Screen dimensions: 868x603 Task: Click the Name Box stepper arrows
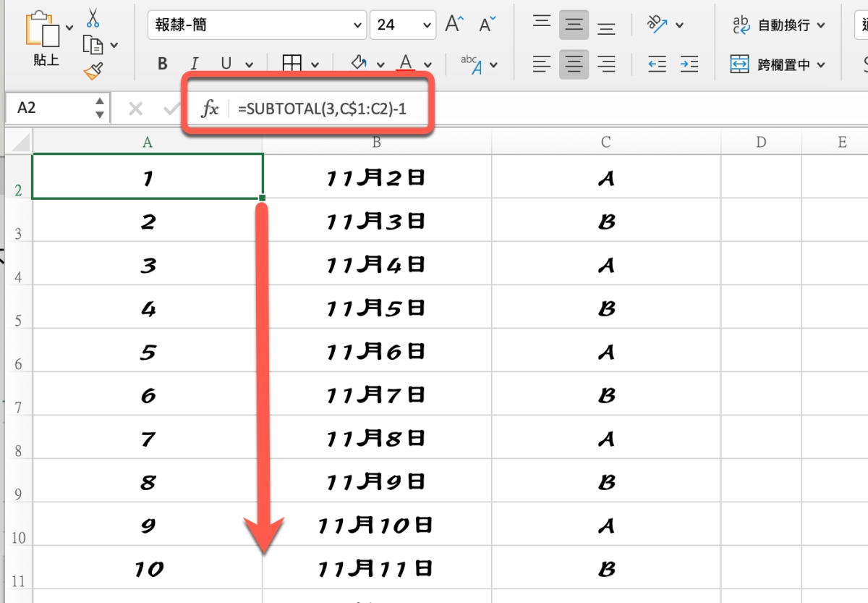coord(100,108)
